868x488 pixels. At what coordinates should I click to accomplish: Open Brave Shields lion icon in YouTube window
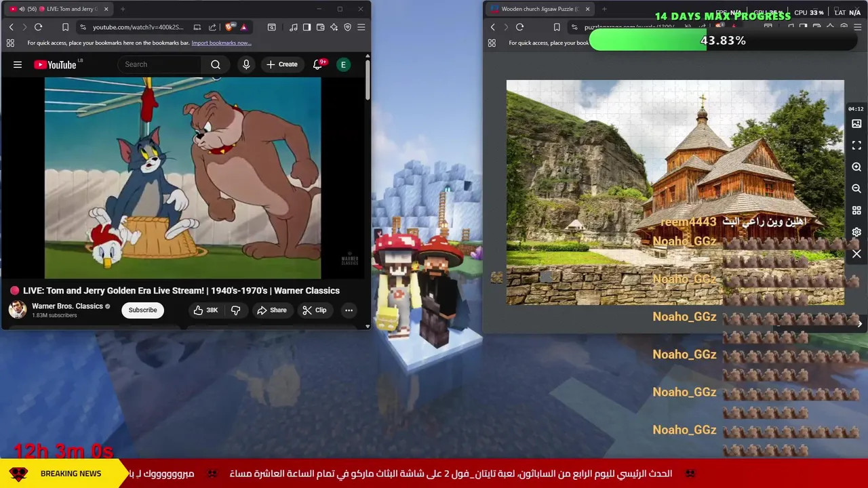coord(229,27)
